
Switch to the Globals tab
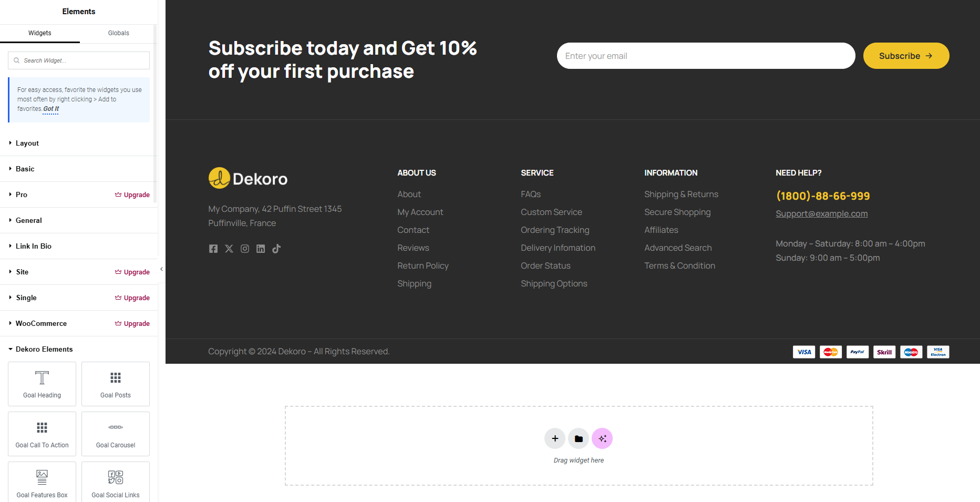(x=119, y=33)
